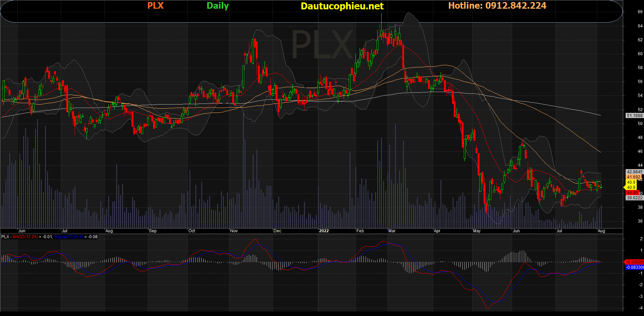The width and height of the screenshot is (644, 316).
Task: Click the orange PLX ticker title
Action: pyautogui.click(x=155, y=6)
